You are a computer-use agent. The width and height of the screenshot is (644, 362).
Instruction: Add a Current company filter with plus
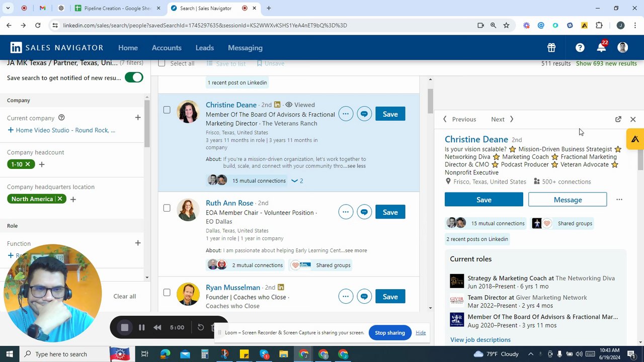pyautogui.click(x=138, y=118)
